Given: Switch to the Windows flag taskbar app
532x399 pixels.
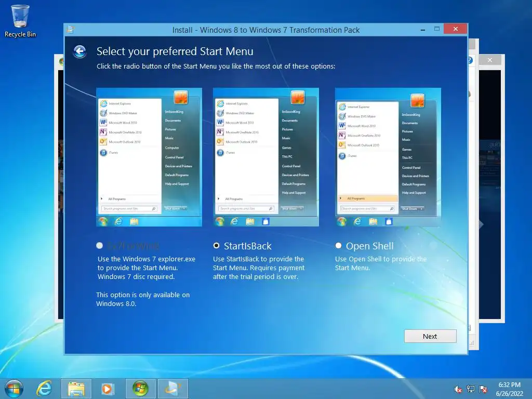Looking at the screenshot, I should coord(140,389).
